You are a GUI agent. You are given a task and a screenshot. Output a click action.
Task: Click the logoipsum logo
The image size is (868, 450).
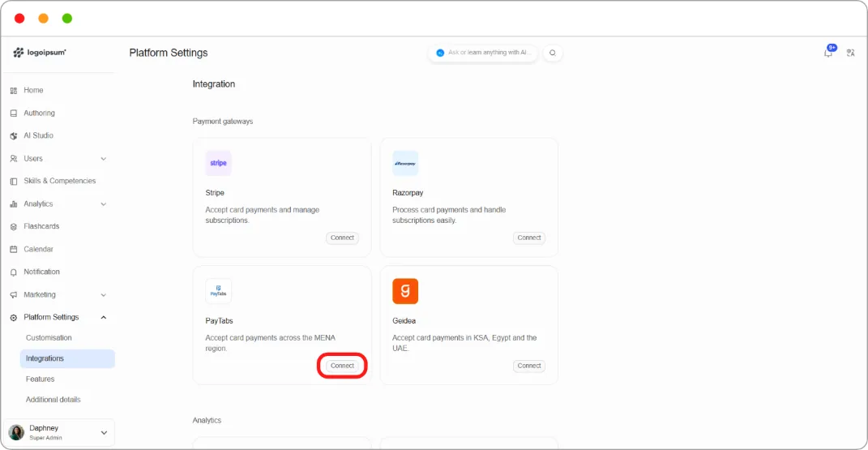pyautogui.click(x=39, y=53)
